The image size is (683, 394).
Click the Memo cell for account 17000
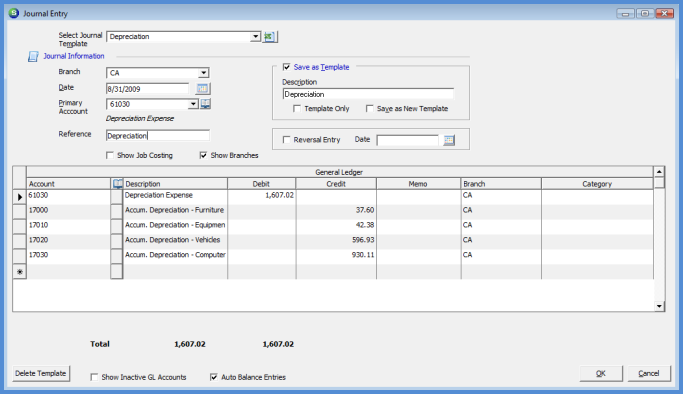tap(418, 212)
